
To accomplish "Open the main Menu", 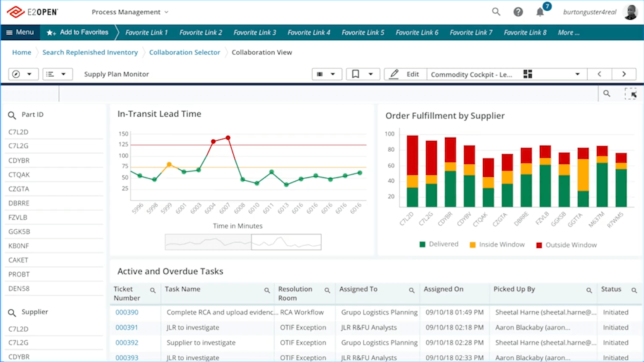I will tap(20, 32).
